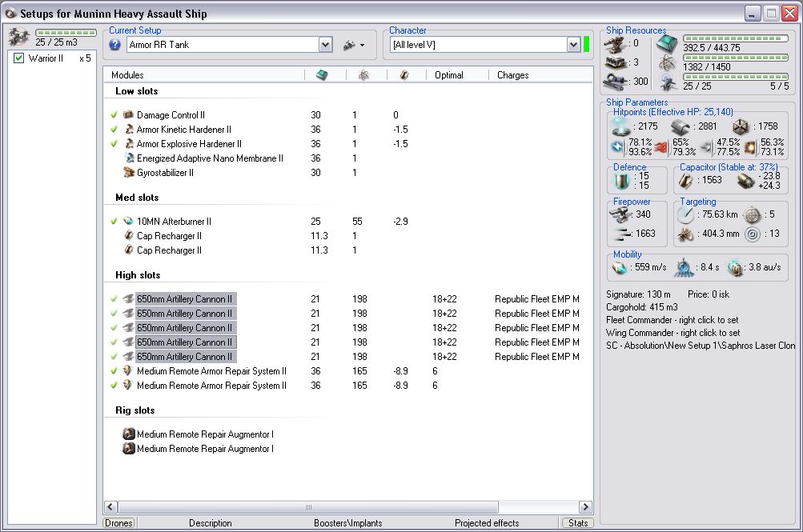Click the capacitor column header icon
This screenshot has width=803, height=532.
coord(404,75)
